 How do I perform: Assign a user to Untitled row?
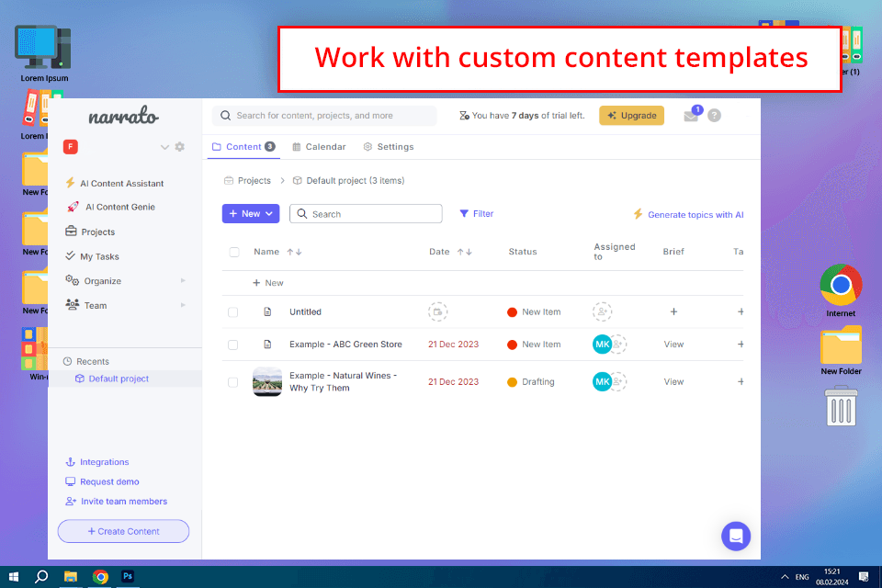tap(602, 311)
